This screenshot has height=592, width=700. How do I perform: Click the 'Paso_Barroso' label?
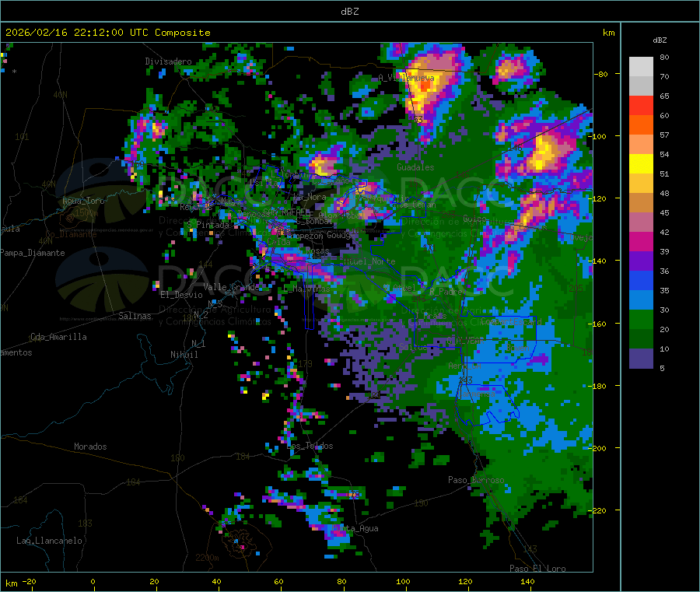pyautogui.click(x=476, y=480)
